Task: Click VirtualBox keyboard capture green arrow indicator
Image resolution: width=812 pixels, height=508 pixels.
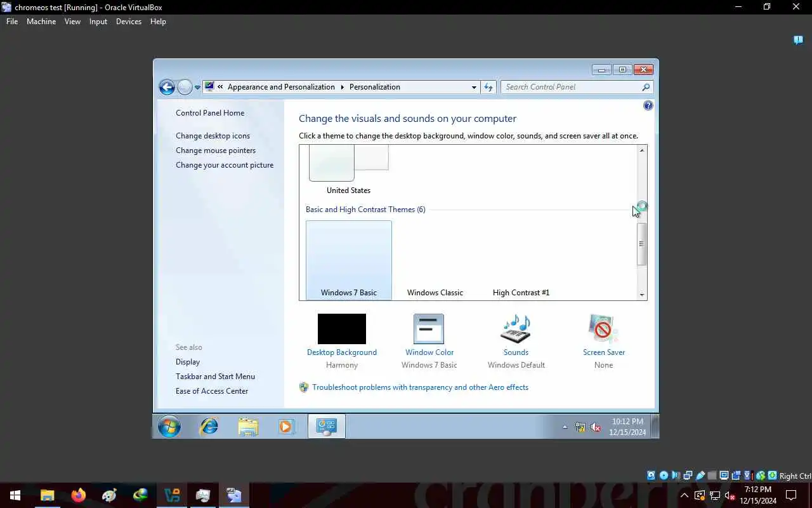Action: [x=773, y=476]
